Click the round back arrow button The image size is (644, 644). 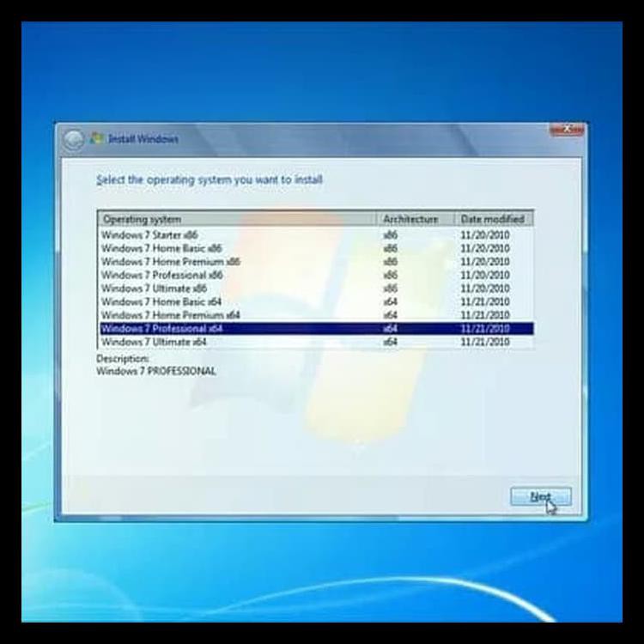(x=74, y=139)
